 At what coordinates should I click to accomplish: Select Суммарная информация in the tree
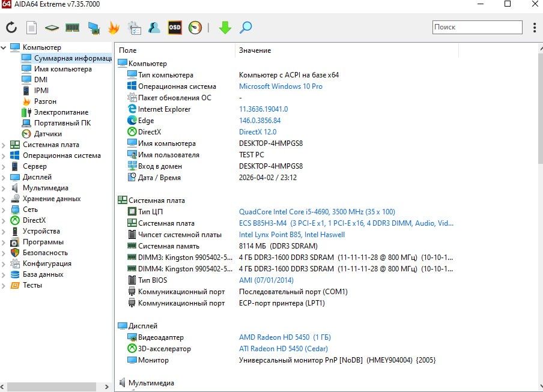click(x=67, y=58)
